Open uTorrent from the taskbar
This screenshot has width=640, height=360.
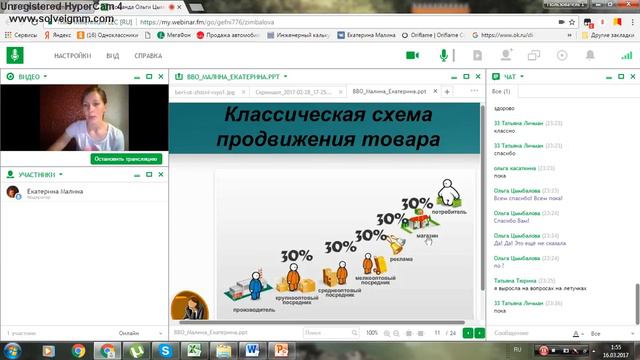tap(137, 351)
